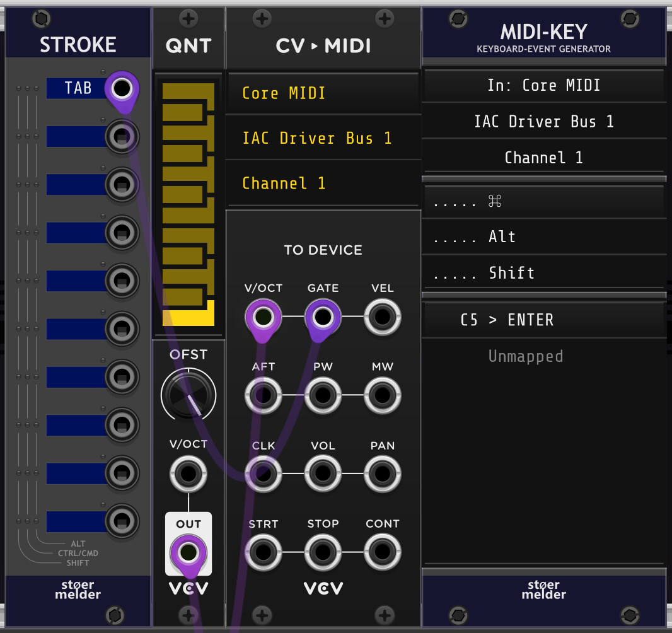Screen dimensions: 672x633
Task: Click the PW input jack
Action: [x=323, y=395]
